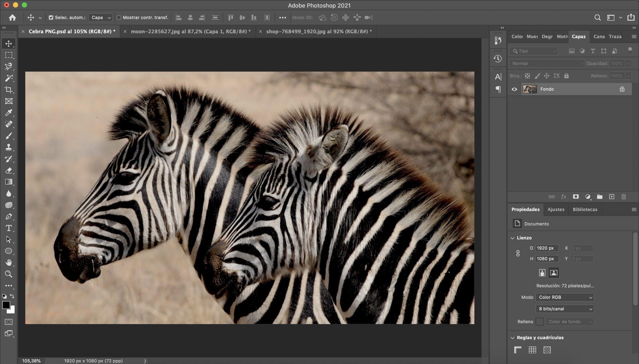Open the blending mode dropdown Normal

(546, 63)
